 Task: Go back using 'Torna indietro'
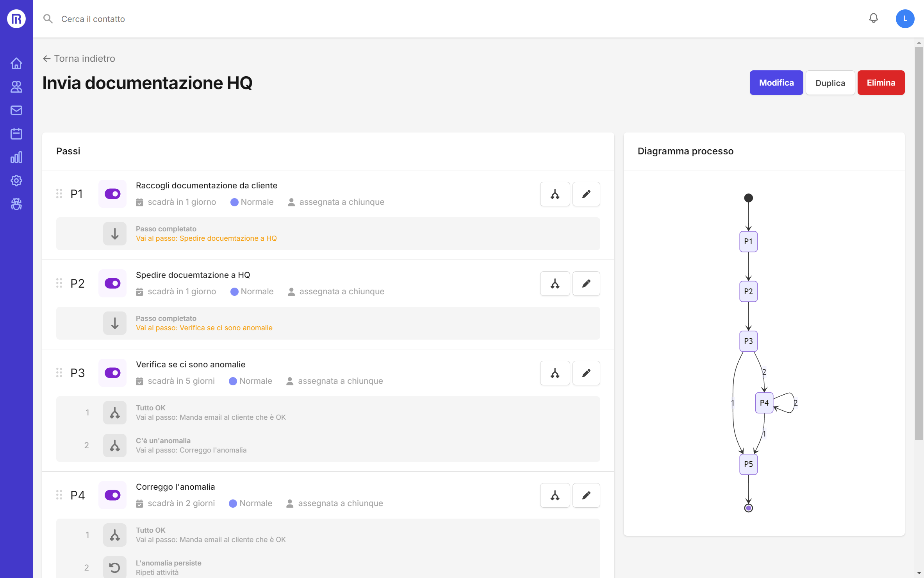[78, 58]
